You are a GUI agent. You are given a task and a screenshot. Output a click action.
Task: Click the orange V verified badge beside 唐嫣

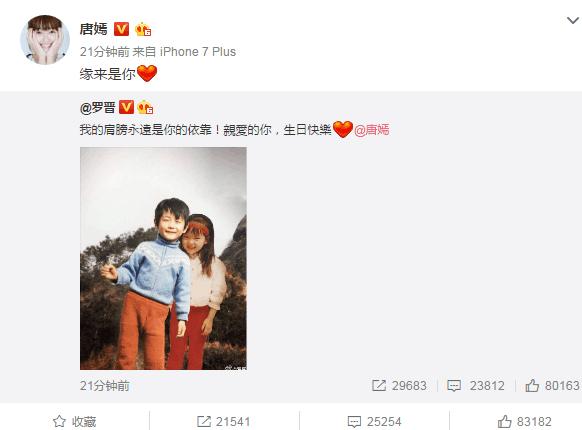click(x=121, y=29)
